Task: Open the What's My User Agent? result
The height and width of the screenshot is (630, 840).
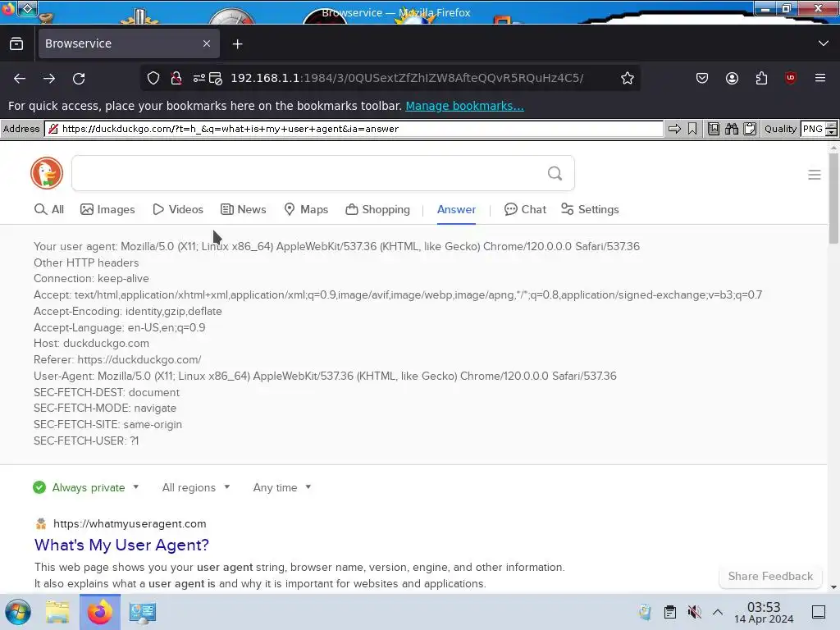Action: pos(121,545)
